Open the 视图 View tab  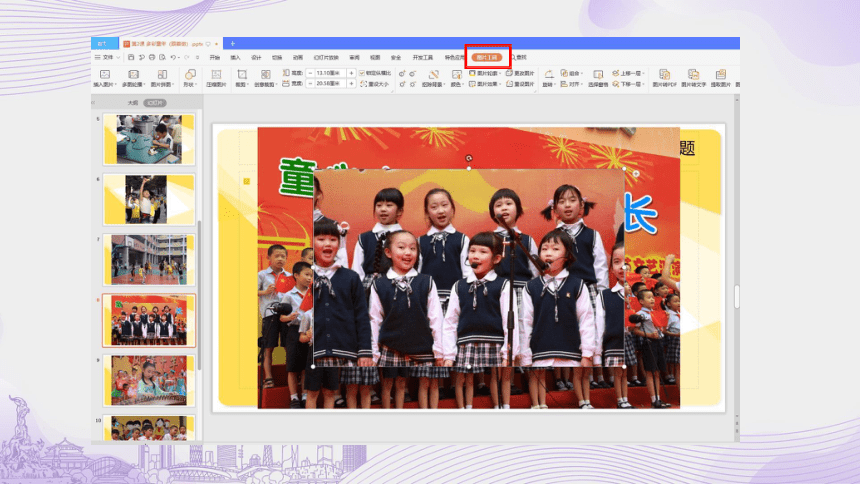point(375,57)
